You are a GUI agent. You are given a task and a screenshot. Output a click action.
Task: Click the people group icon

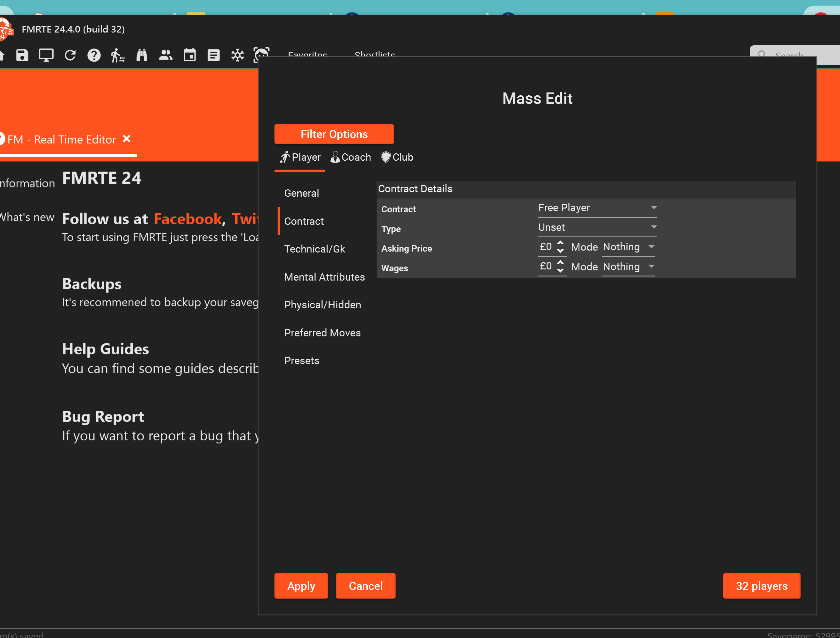(166, 55)
